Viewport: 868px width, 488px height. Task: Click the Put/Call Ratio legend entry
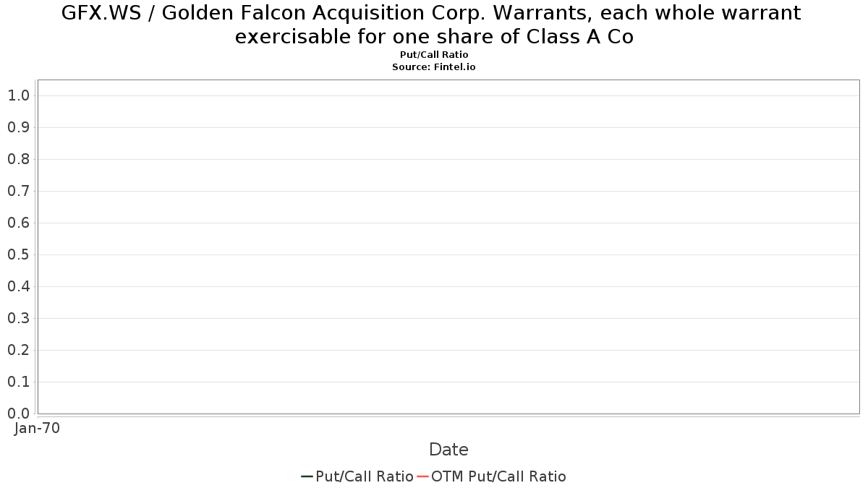pyautogui.click(x=357, y=476)
